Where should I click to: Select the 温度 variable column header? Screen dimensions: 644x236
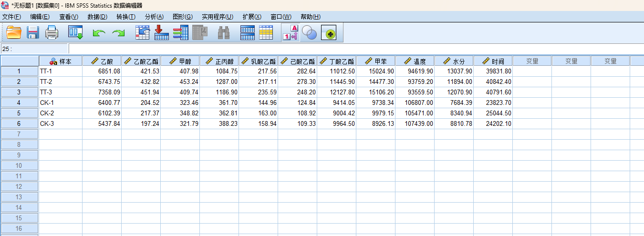pos(415,61)
